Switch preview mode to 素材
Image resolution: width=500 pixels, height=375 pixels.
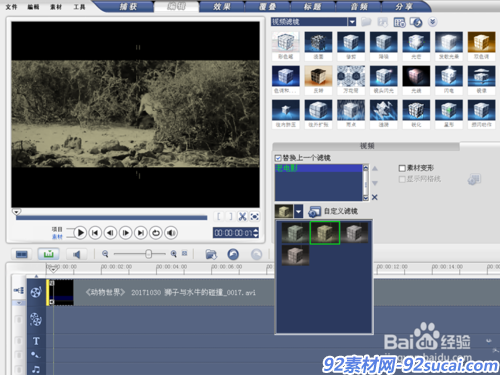(57, 237)
